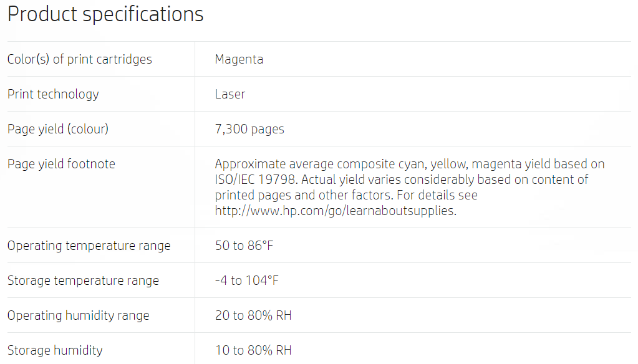Click the Product specifications heading
This screenshot has width=638, height=364.
(105, 14)
